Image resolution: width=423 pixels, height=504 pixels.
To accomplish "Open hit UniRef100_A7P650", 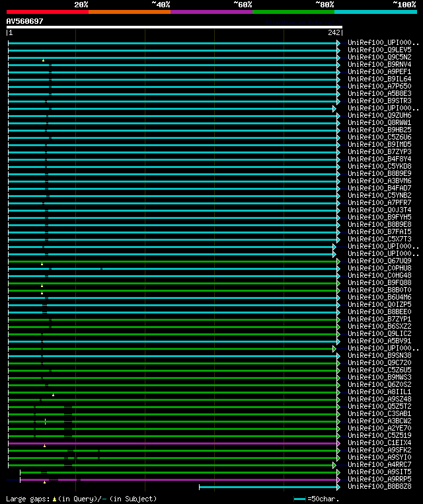I will (379, 86).
